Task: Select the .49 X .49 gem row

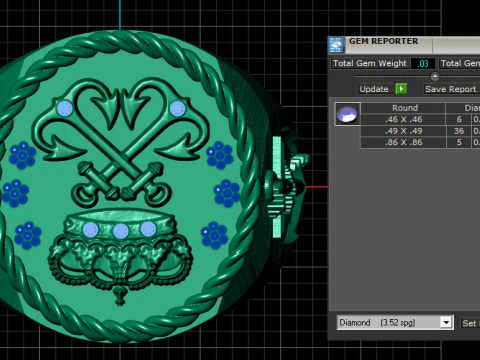Action: (x=420, y=131)
